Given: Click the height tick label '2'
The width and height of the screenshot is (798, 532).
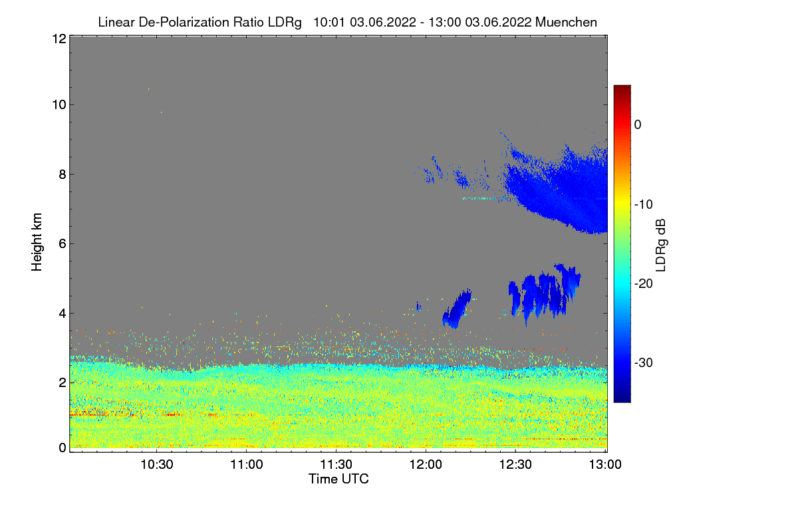Looking at the screenshot, I should pos(61,382).
